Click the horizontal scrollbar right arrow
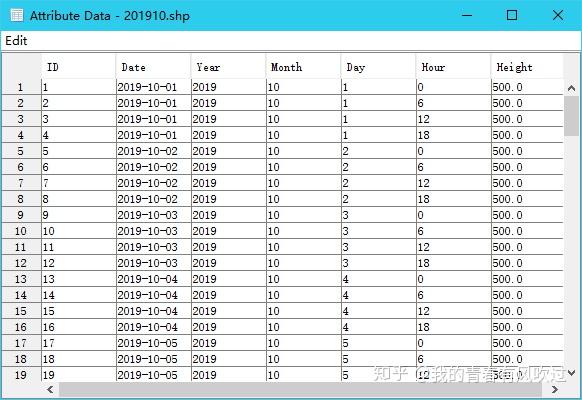Image resolution: width=582 pixels, height=400 pixels. coord(555,389)
